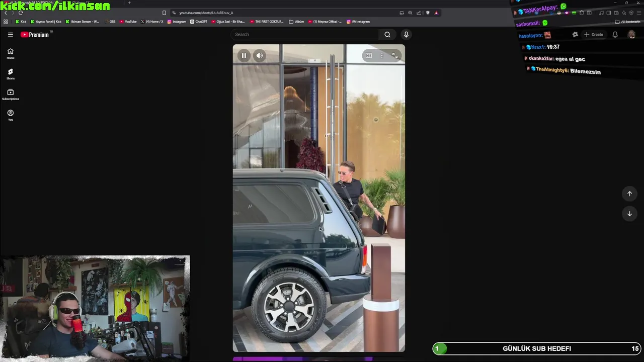
Task: Open Yayıncı Paneli | Kick bookmark
Action: 46,22
